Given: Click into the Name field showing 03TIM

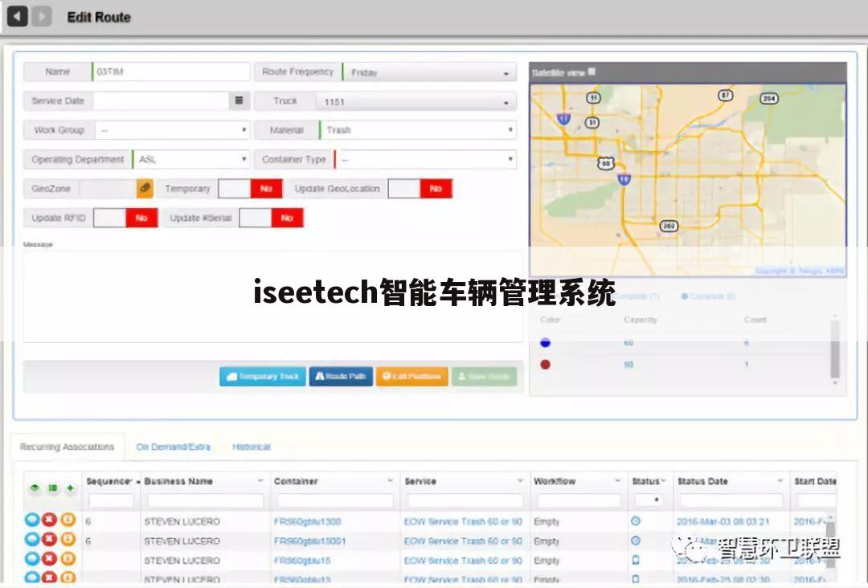Looking at the screenshot, I should pos(171,71).
